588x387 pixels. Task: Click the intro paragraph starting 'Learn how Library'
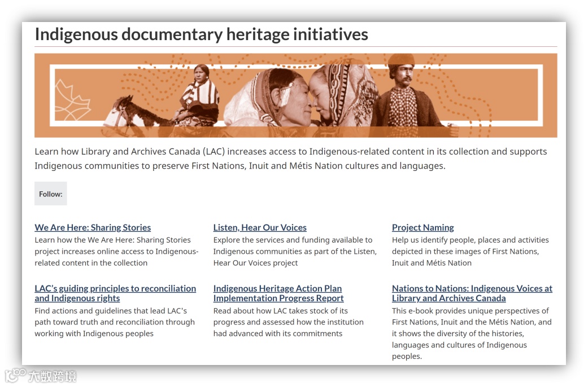[291, 159]
